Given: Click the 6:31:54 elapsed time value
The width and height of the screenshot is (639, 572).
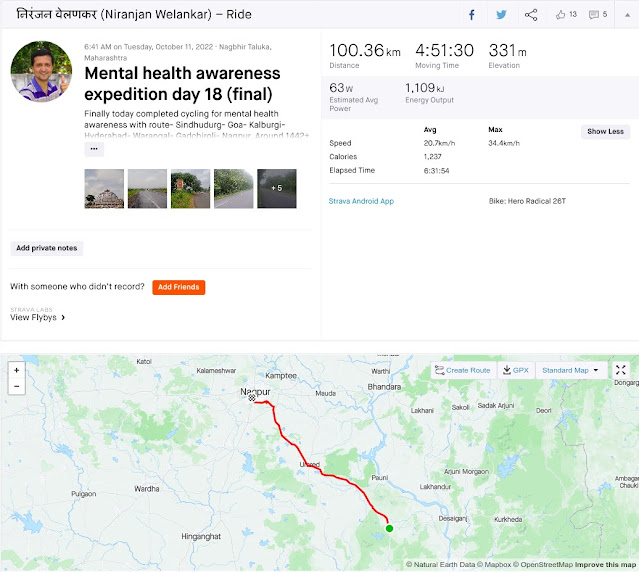Looking at the screenshot, I should click(436, 171).
